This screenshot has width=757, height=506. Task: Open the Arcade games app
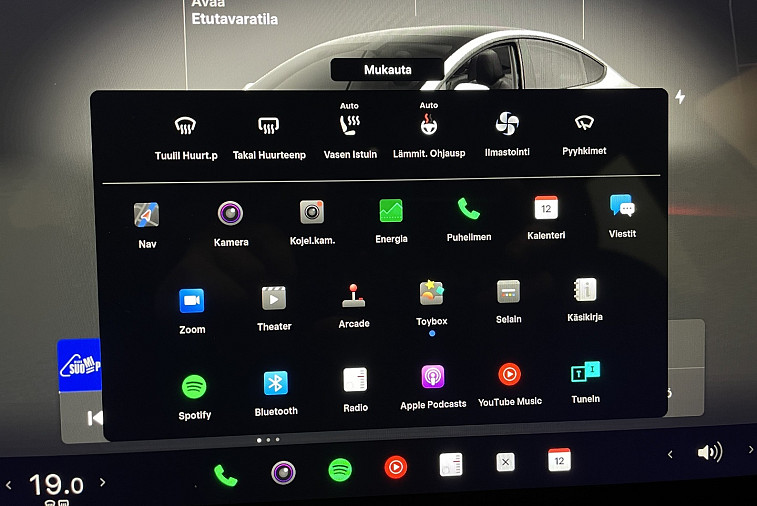click(x=353, y=296)
